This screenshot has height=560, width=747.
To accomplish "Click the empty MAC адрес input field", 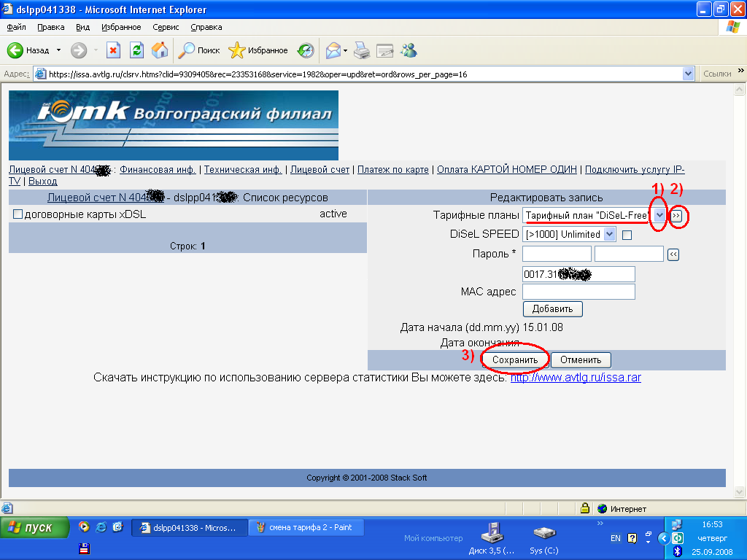I will (578, 292).
